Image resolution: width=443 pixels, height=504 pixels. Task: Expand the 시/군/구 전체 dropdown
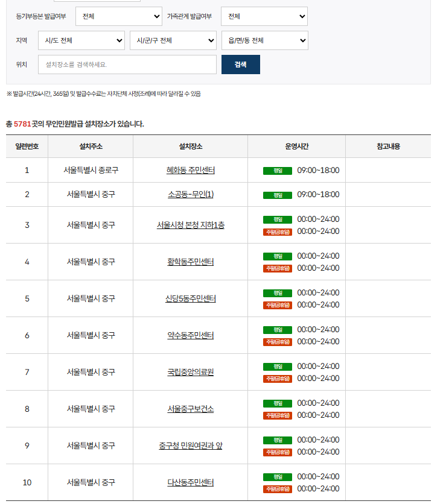(x=173, y=40)
